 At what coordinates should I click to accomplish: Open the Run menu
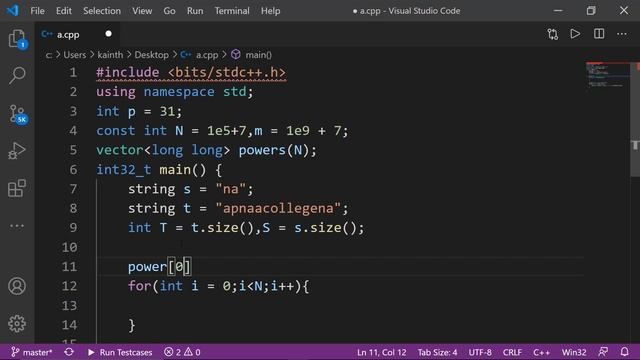coord(195,11)
